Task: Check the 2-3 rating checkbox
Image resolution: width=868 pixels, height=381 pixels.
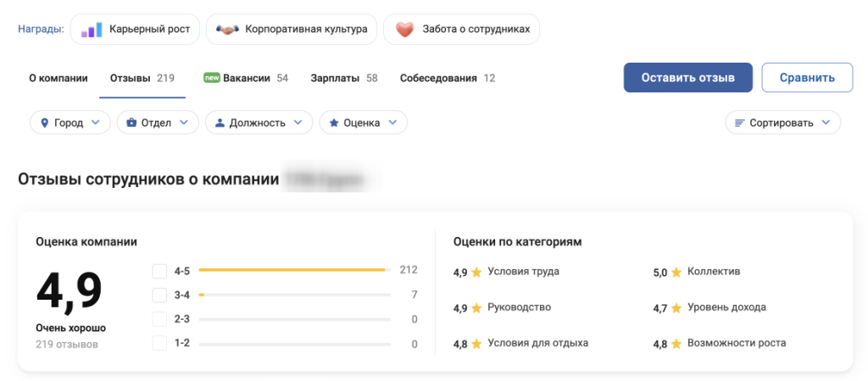Action: [159, 320]
